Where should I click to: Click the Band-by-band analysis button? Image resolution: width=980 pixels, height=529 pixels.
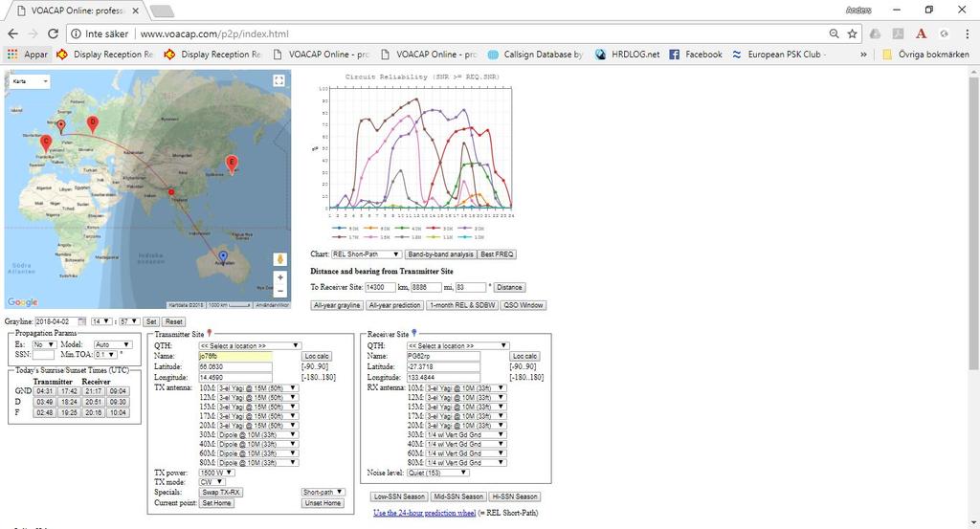click(440, 254)
